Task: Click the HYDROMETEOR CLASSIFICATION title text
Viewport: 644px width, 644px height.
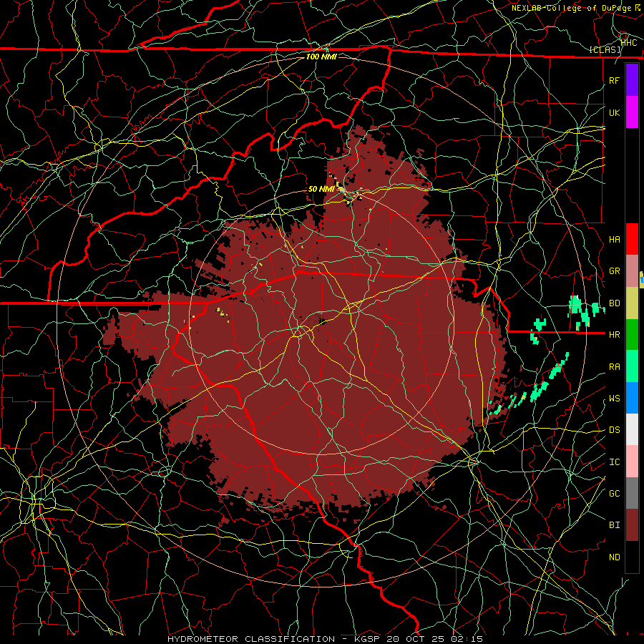Action: [x=251, y=639]
